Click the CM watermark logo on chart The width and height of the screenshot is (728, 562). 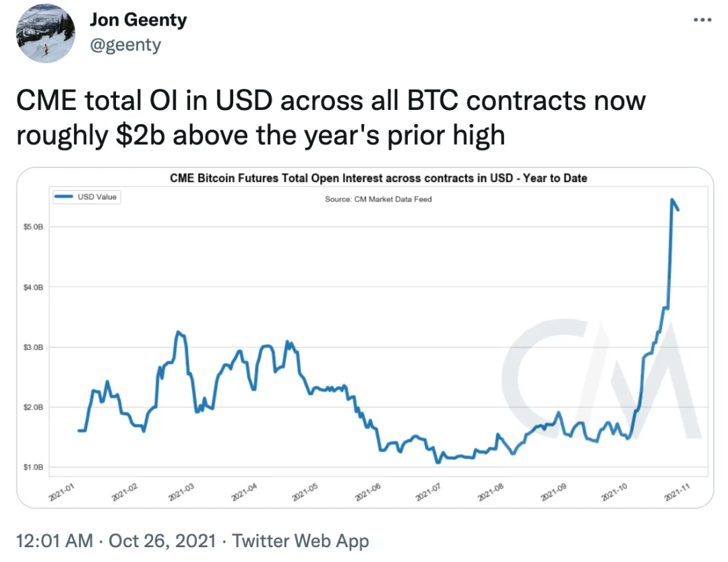[601, 379]
